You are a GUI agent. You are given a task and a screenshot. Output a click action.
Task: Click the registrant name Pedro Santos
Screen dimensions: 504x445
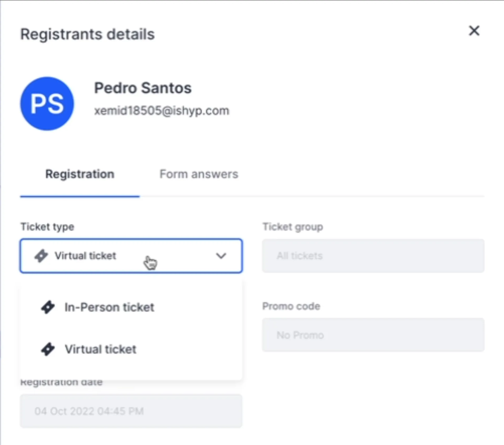[x=143, y=88]
